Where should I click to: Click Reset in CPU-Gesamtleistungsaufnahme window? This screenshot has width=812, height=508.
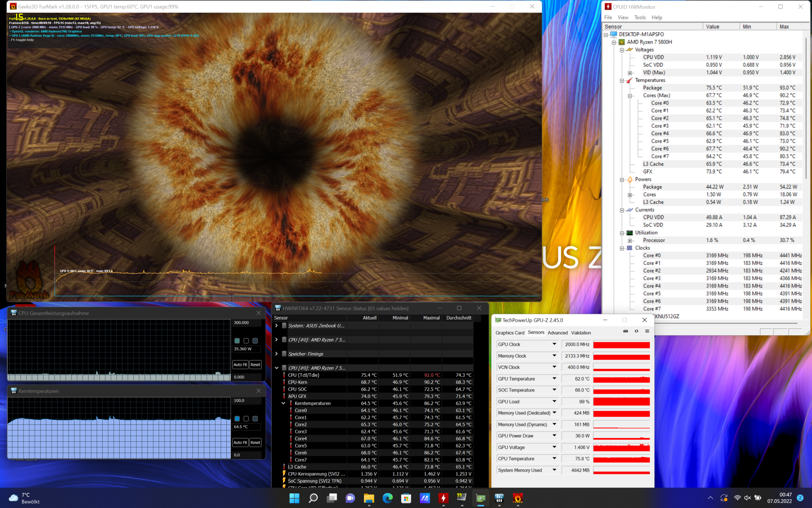coord(255,364)
